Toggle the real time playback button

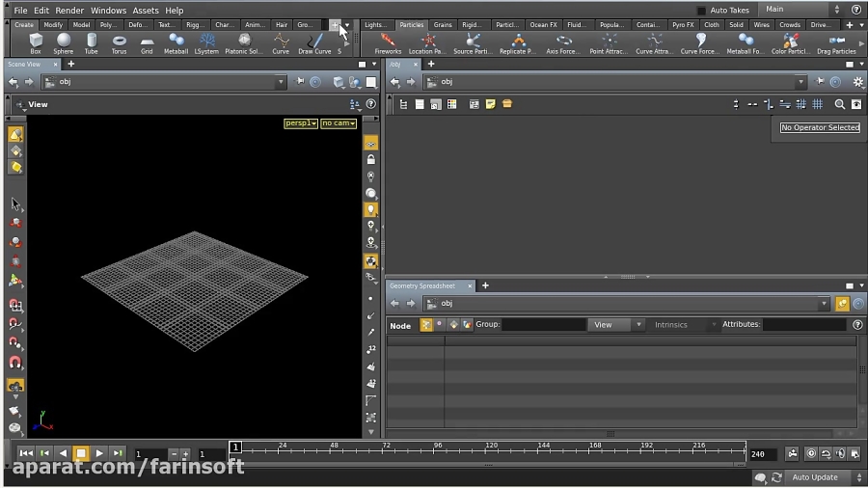(811, 453)
